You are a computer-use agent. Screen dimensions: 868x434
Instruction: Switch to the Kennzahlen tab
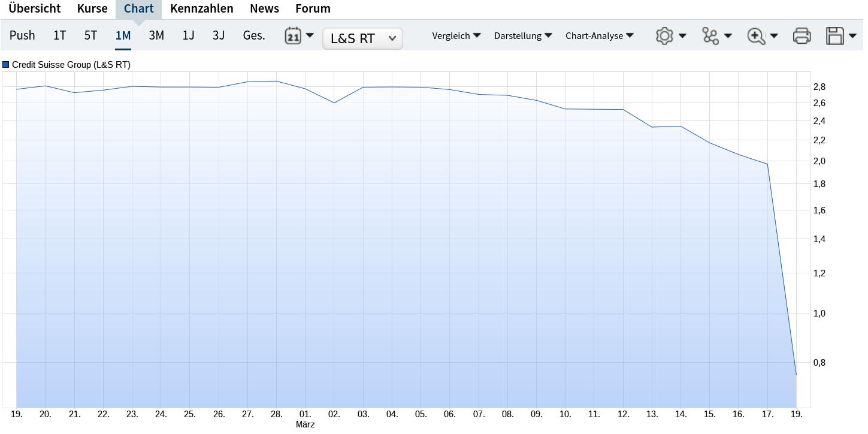(202, 9)
